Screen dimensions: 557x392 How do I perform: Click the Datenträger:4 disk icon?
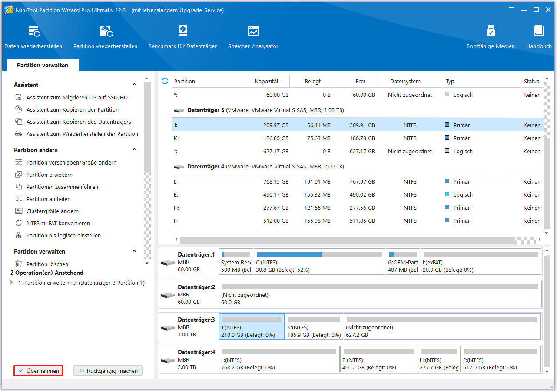point(167,360)
